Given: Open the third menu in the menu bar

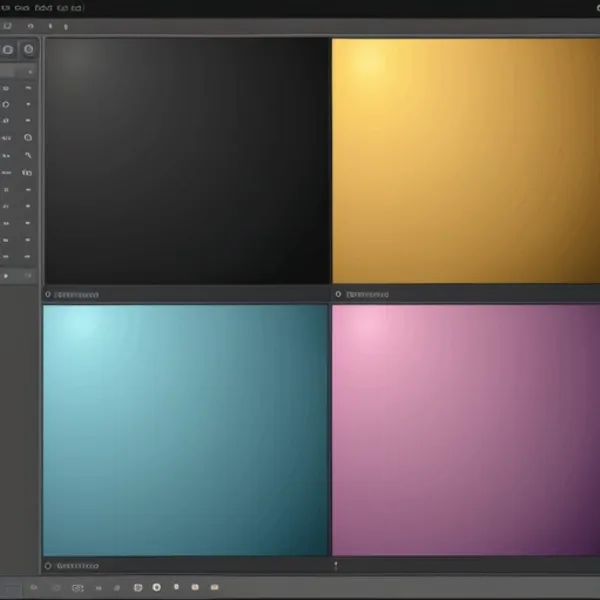Looking at the screenshot, I should pyautogui.click(x=43, y=7).
